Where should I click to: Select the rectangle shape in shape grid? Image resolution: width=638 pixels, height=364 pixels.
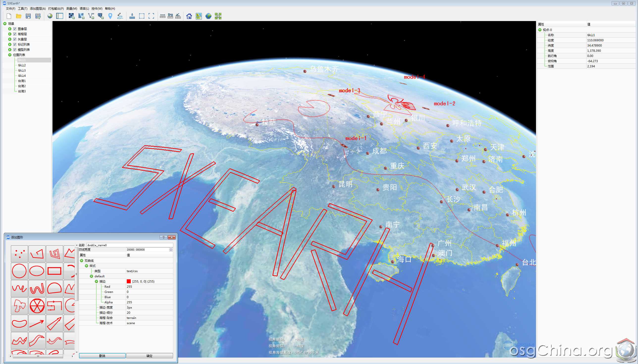click(54, 271)
